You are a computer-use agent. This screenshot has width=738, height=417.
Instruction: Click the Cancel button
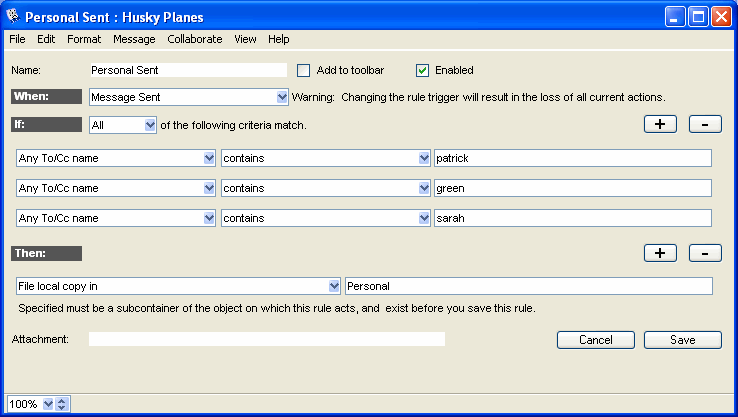pos(595,340)
